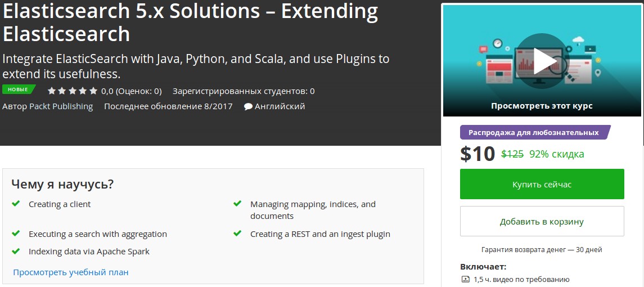Click the 92% скидка discount text

(x=557, y=154)
